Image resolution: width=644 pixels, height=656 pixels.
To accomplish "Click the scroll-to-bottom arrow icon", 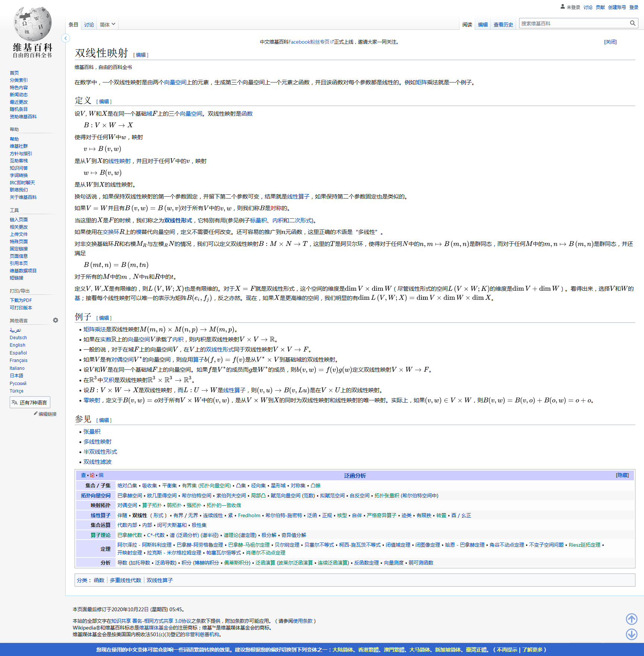I will 631,634.
